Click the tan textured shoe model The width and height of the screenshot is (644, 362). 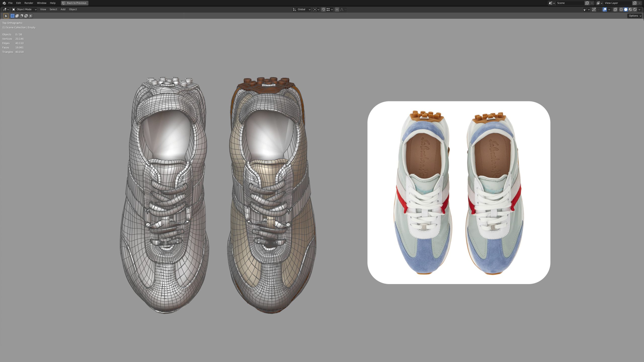[272, 196]
